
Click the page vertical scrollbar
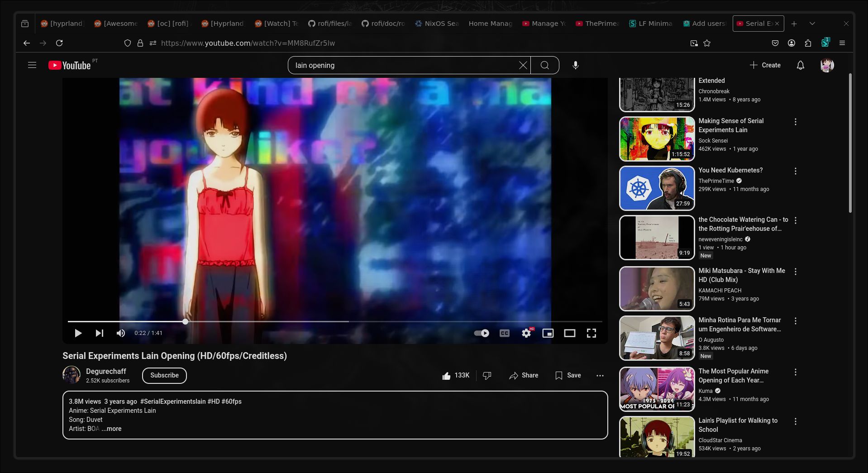coord(850,143)
